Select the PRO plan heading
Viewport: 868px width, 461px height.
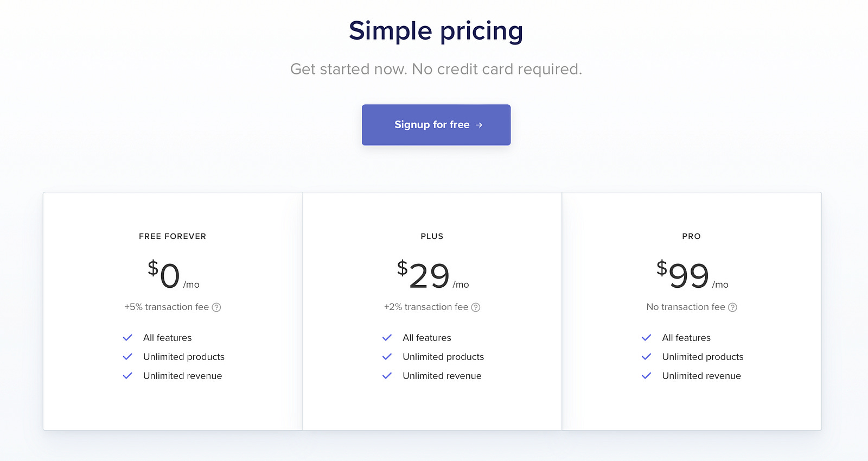[692, 236]
